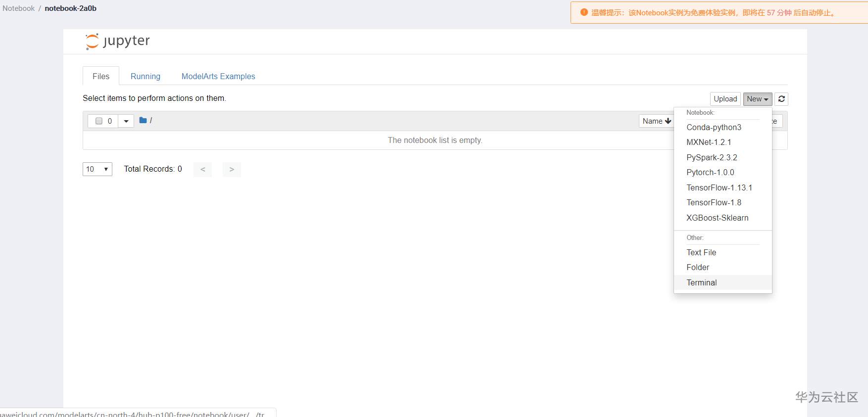Image resolution: width=868 pixels, height=417 pixels.
Task: Click the Upload button
Action: coord(725,99)
